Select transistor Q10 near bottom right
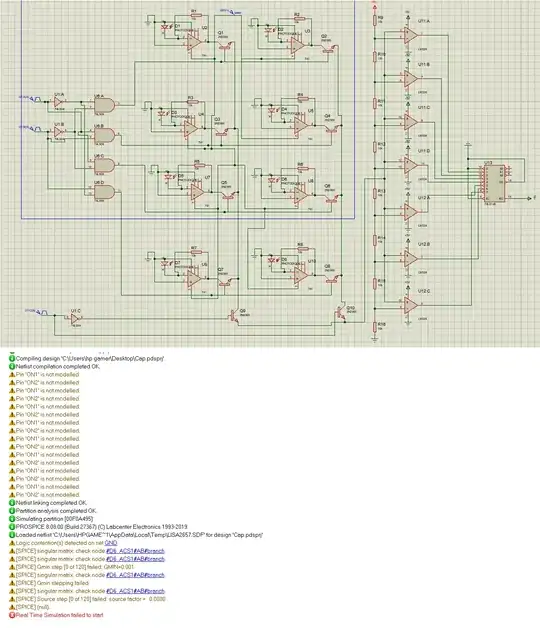Viewport: 540px width, 628px height. click(341, 313)
